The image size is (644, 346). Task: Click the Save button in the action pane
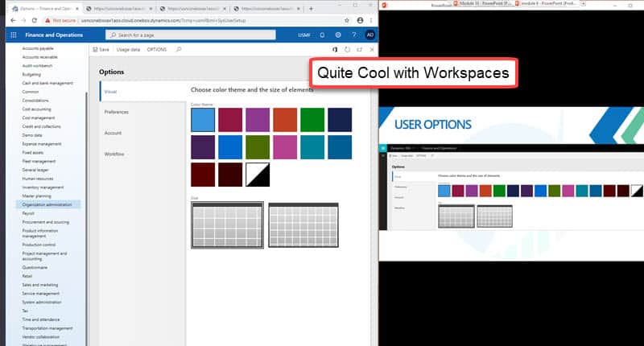point(101,49)
